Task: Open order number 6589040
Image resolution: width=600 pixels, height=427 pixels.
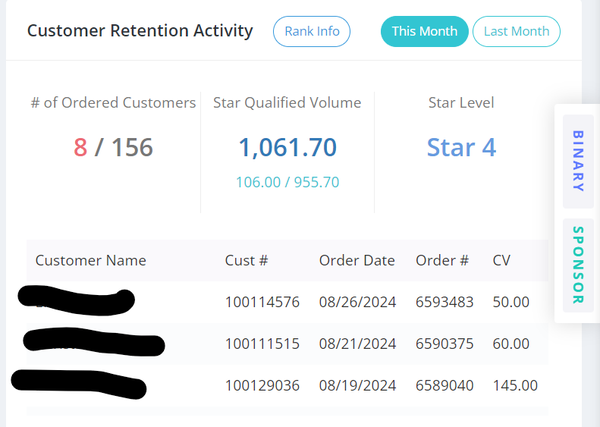Action: tap(444, 385)
